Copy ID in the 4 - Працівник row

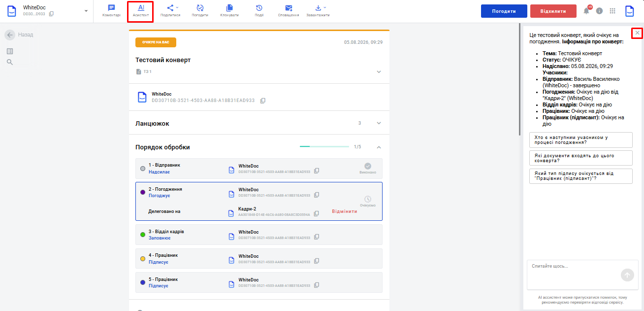tap(317, 261)
